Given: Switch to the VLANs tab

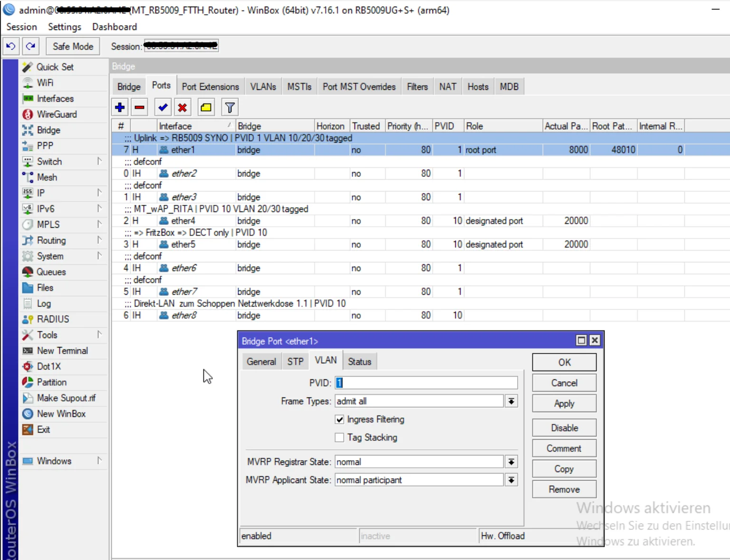Looking at the screenshot, I should pos(263,87).
